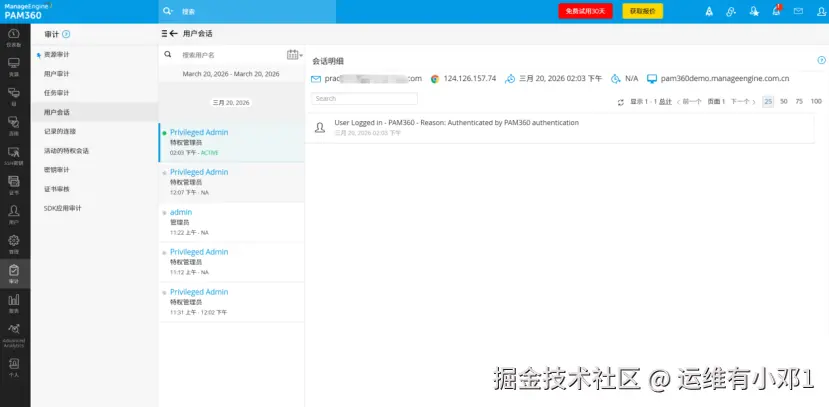Click the yellow 获取报价 button

pos(642,11)
